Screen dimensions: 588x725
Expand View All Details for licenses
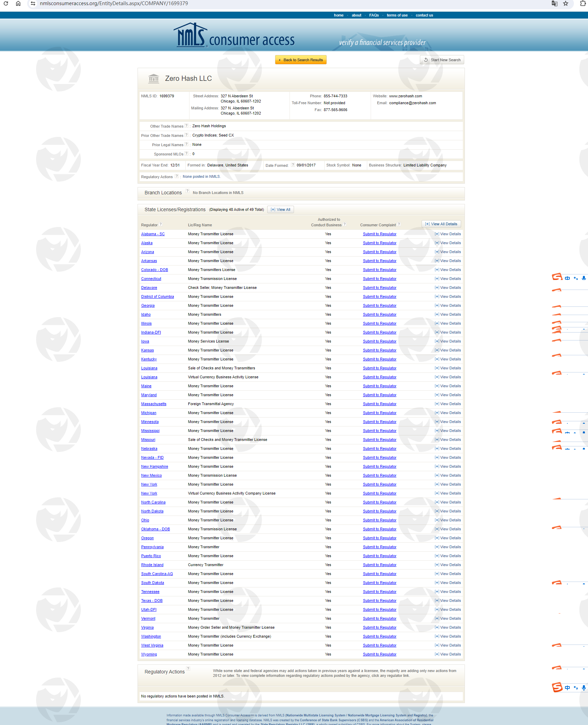point(441,224)
